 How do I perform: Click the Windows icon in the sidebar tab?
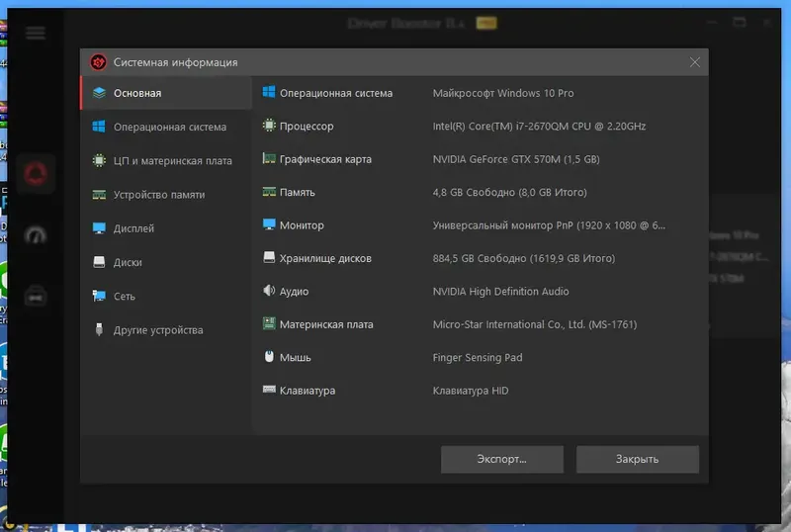[99, 127]
